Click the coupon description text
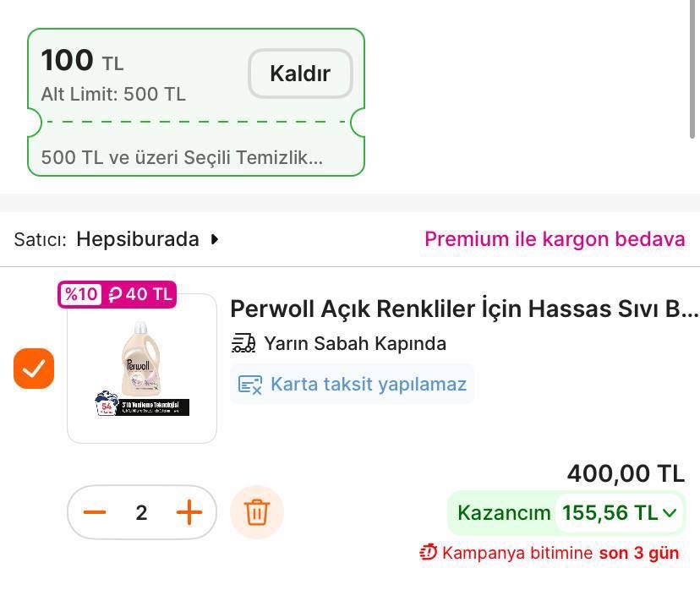 [182, 157]
